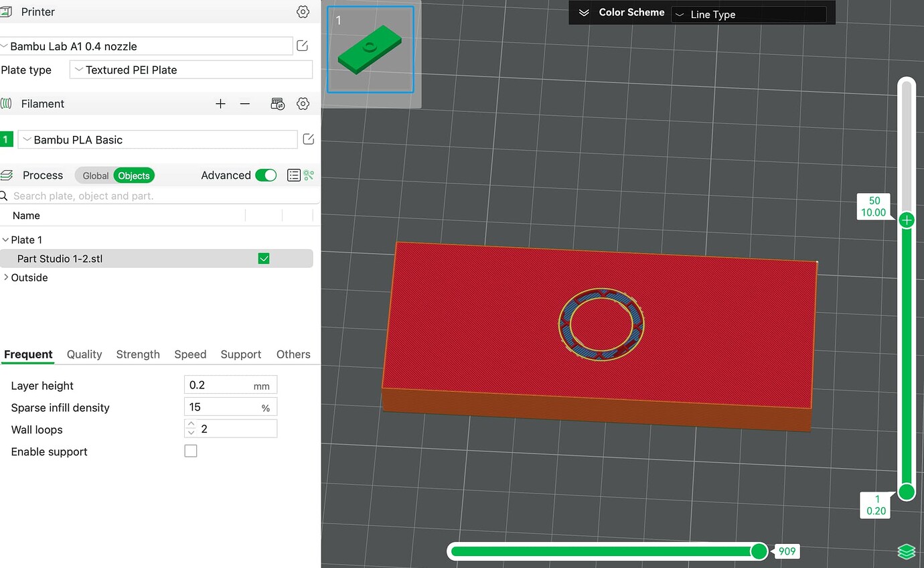Viewport: 924px width, 568px height.
Task: Edit Bambu Lab A1 printer preset
Action: coord(303,46)
